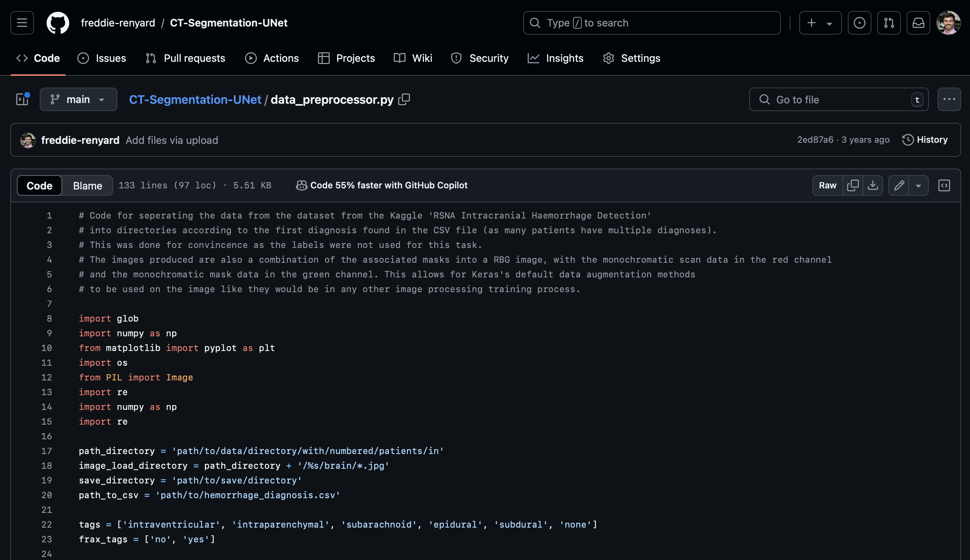View file History
The height and width of the screenshot is (560, 970).
[x=925, y=139]
